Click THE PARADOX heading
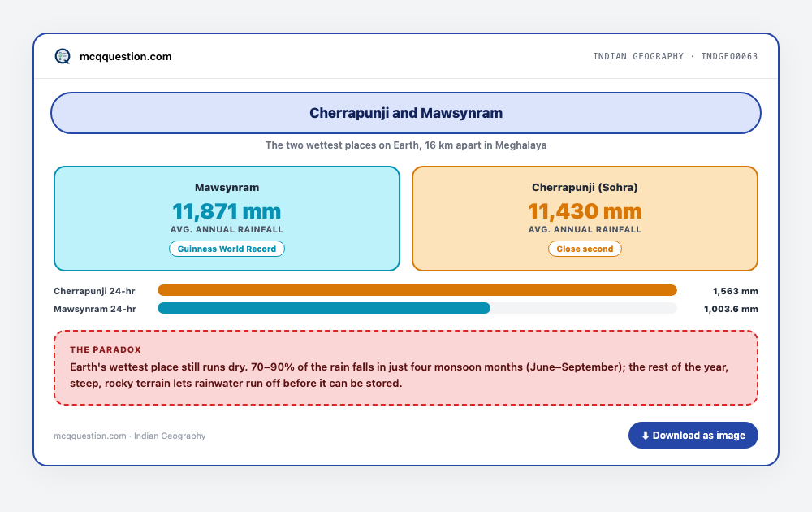The height and width of the screenshot is (512, 812). (x=106, y=349)
